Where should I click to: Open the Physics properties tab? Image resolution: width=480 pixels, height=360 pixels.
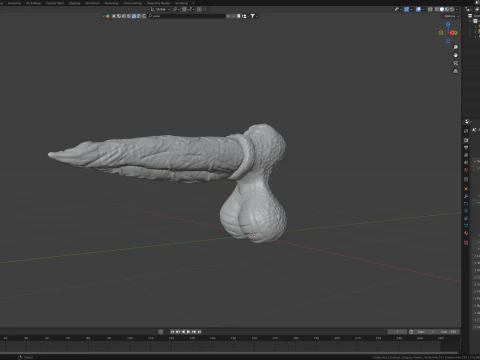[466, 211]
